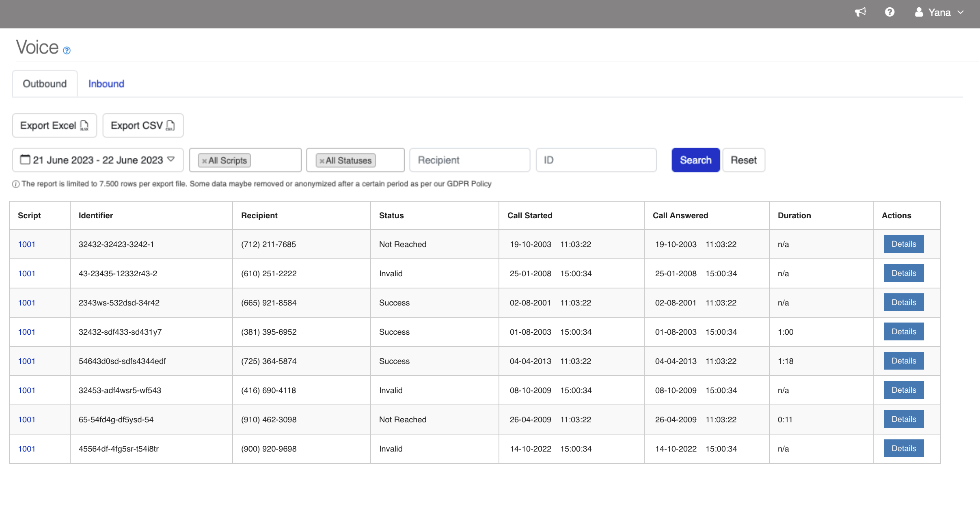Click the announcements megaphone icon

860,12
